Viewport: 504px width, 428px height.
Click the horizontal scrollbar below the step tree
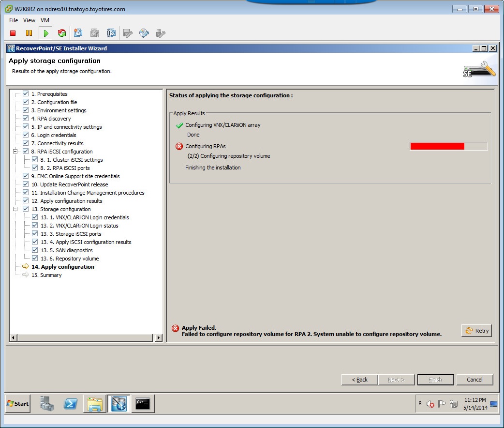point(85,337)
